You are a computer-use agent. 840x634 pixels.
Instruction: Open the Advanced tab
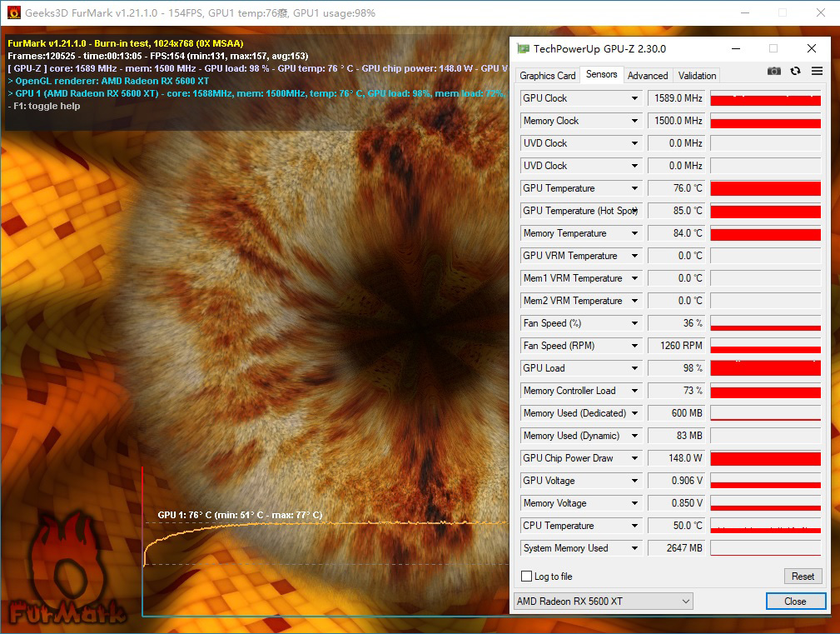pyautogui.click(x=648, y=76)
